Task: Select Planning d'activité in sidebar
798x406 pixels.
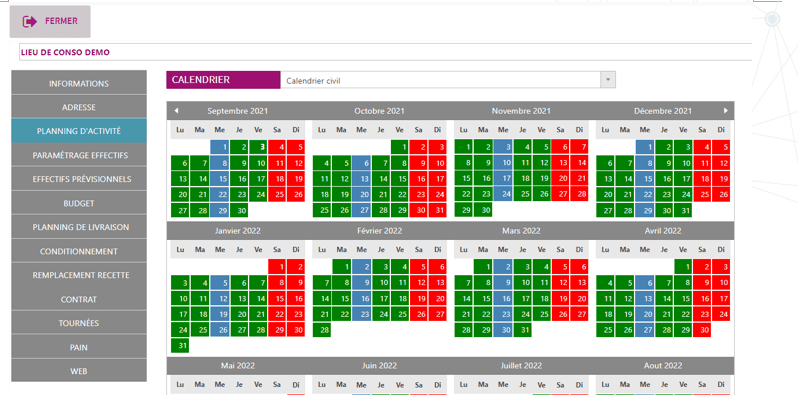Action: 79,131
